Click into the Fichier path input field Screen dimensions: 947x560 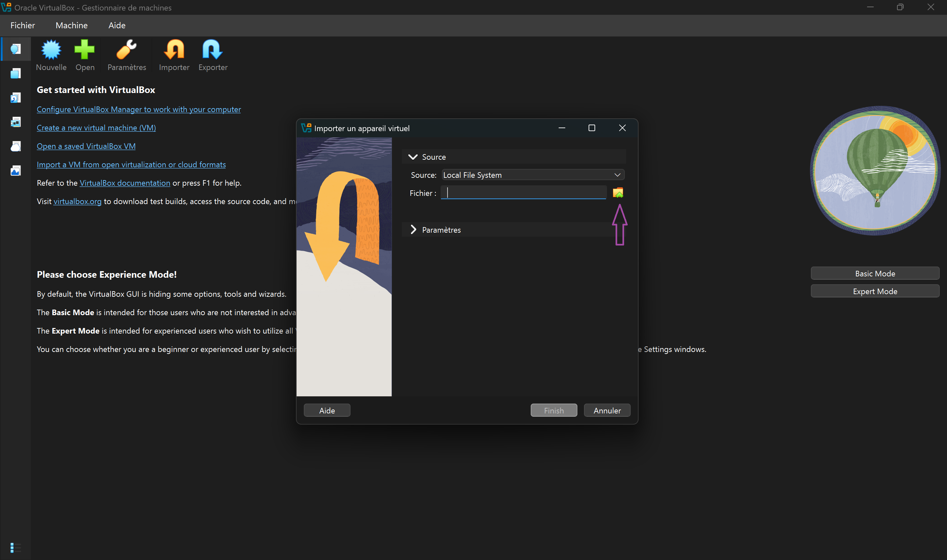(x=523, y=193)
